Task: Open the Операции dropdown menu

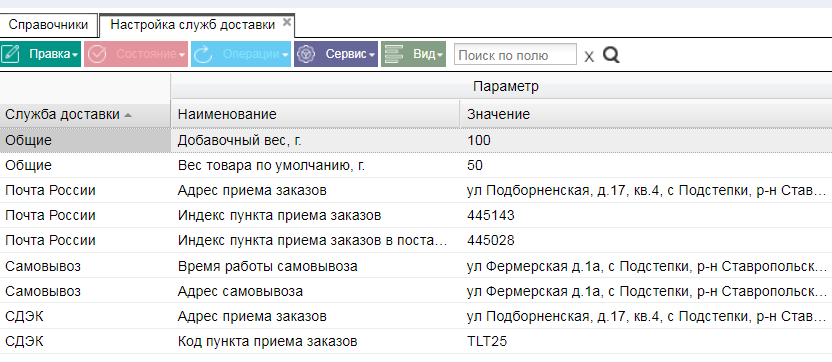Action: click(285, 55)
